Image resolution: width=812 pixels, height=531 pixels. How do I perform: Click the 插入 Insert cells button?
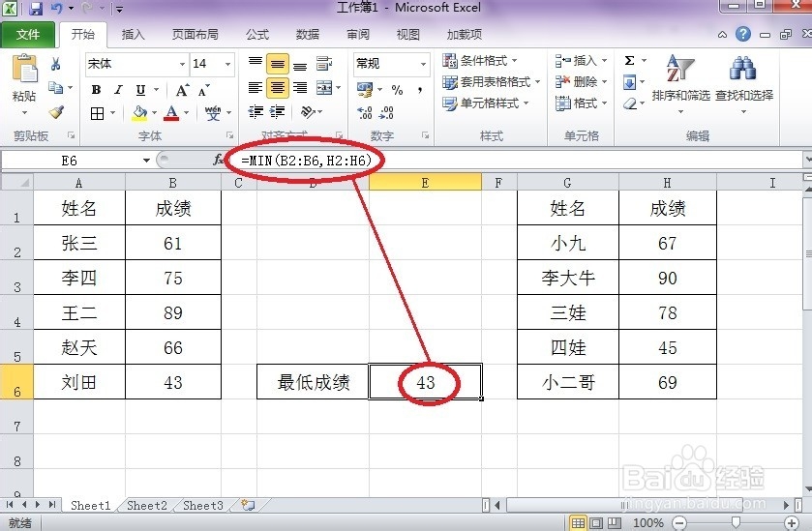tap(580, 61)
